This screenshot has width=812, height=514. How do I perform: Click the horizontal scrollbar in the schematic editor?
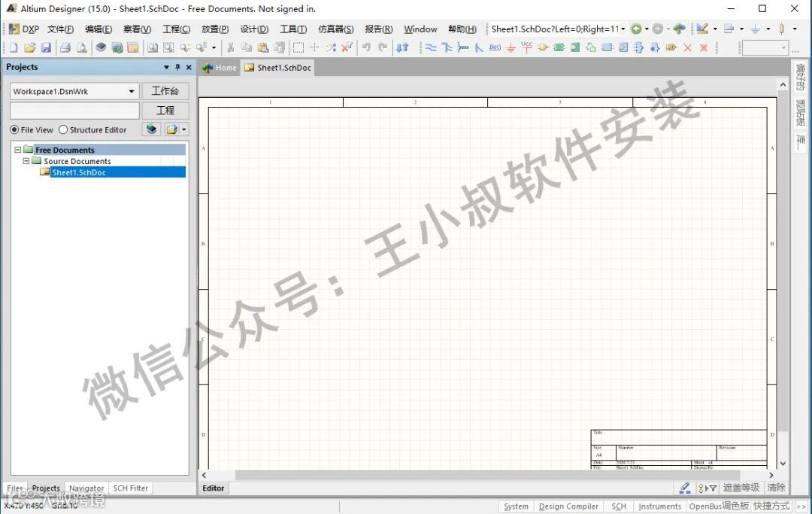(x=487, y=475)
